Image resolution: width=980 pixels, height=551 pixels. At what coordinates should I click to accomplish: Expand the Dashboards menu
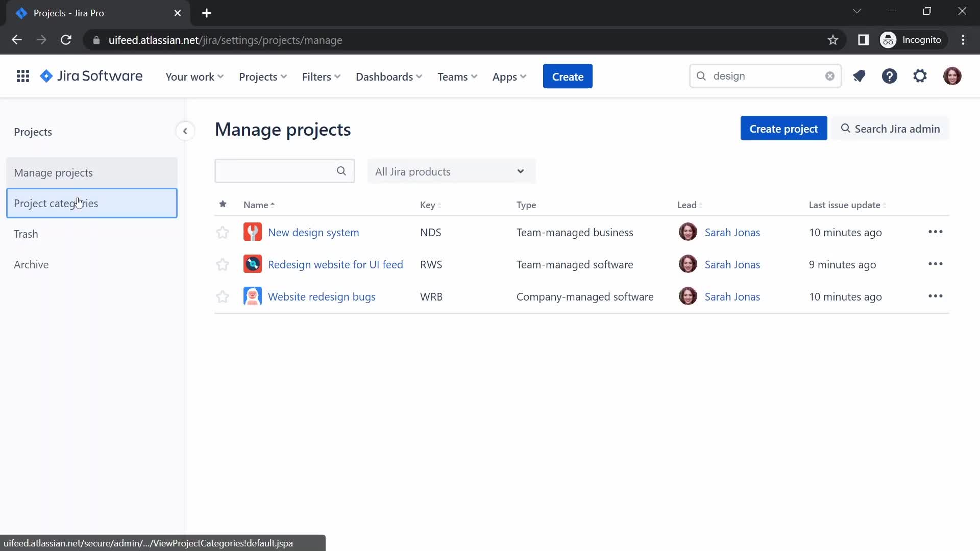click(389, 77)
